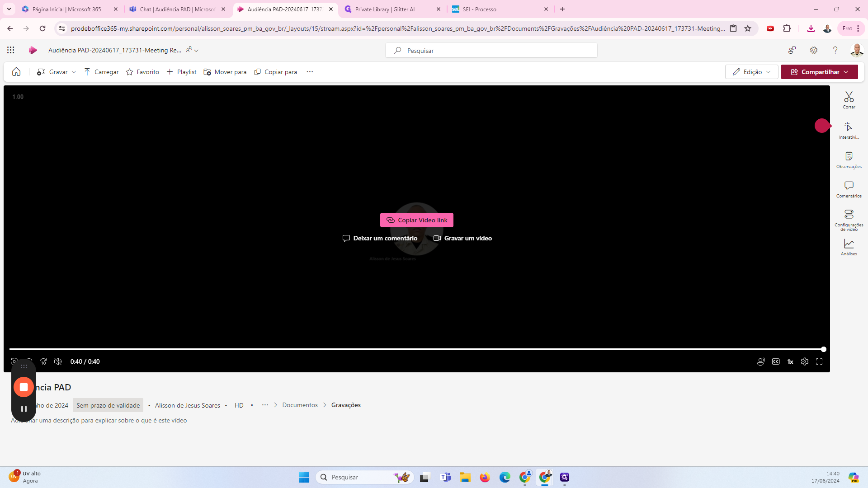Image resolution: width=868 pixels, height=488 pixels.
Task: Expand breadcrumb ellipsis
Action: click(265, 405)
